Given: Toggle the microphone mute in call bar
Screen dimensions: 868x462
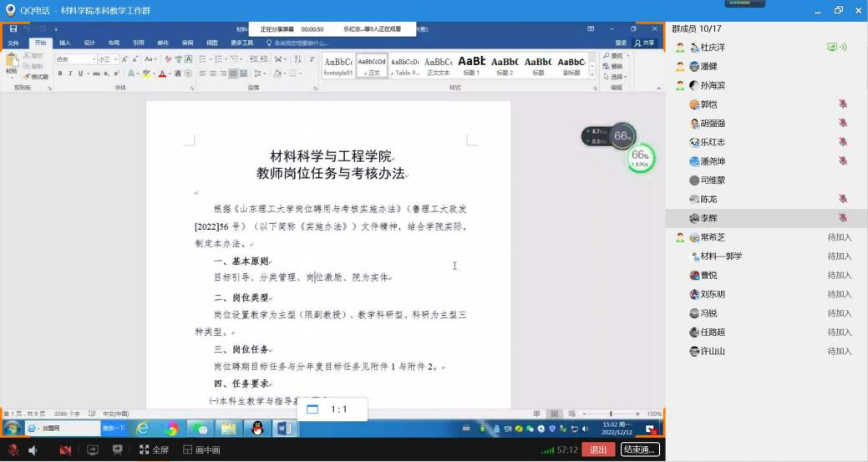Looking at the screenshot, I should pyautogui.click(x=13, y=450).
